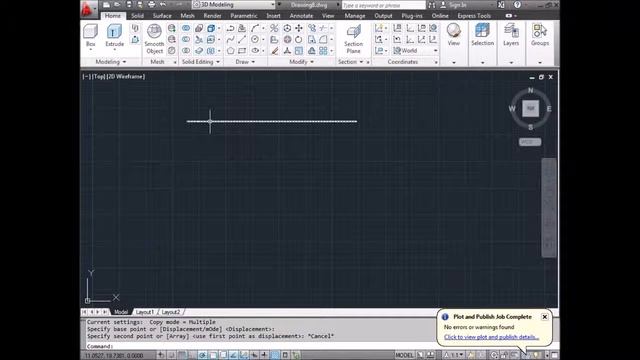Click the solid Subtract icon
The width and height of the screenshot is (640, 360).
coord(186,40)
